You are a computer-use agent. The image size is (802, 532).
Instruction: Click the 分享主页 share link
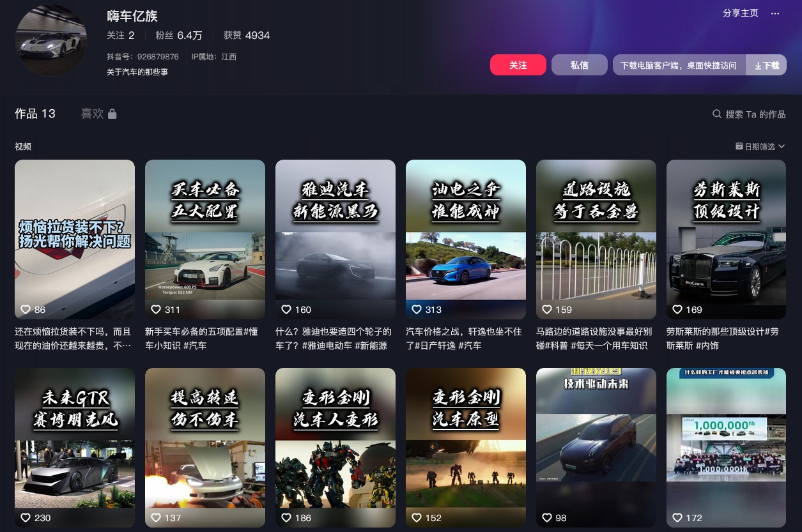click(x=741, y=13)
